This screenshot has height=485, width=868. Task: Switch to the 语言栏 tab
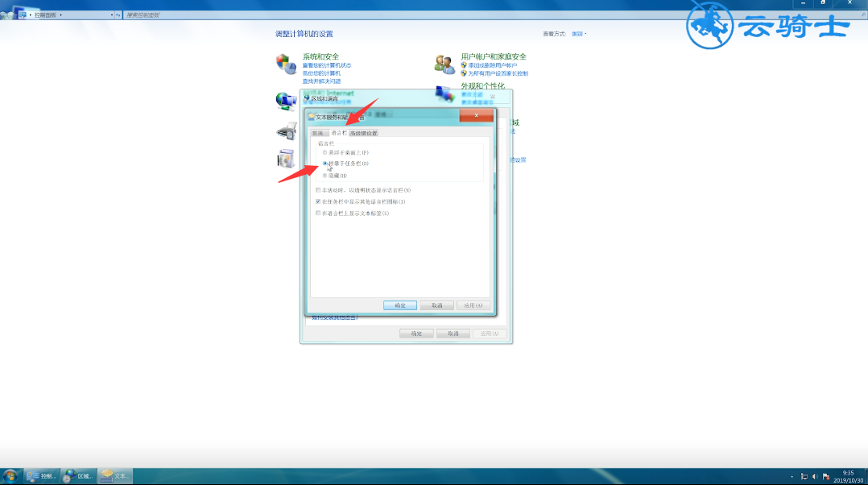(x=338, y=133)
